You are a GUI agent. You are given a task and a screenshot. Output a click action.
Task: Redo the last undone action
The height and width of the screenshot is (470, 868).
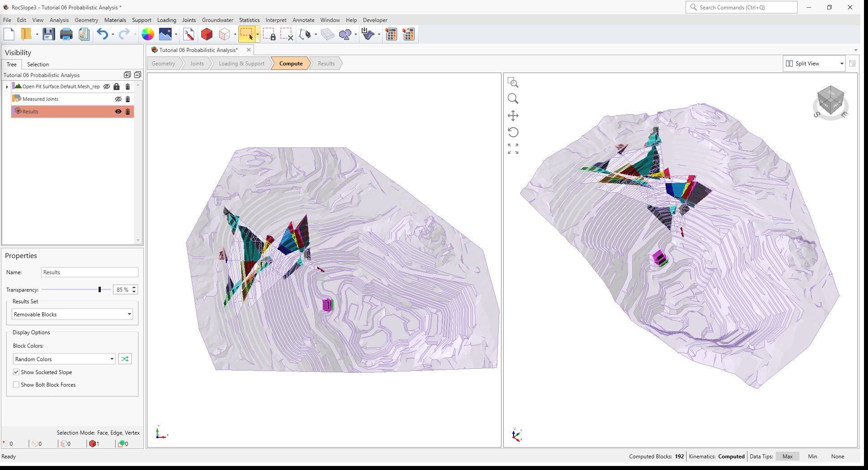(124, 34)
